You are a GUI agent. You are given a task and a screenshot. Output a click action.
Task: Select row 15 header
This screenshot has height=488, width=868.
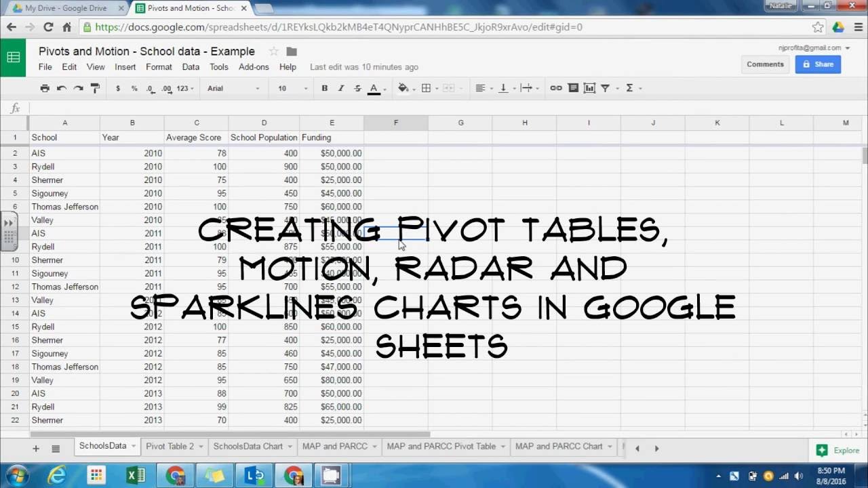tap(14, 327)
